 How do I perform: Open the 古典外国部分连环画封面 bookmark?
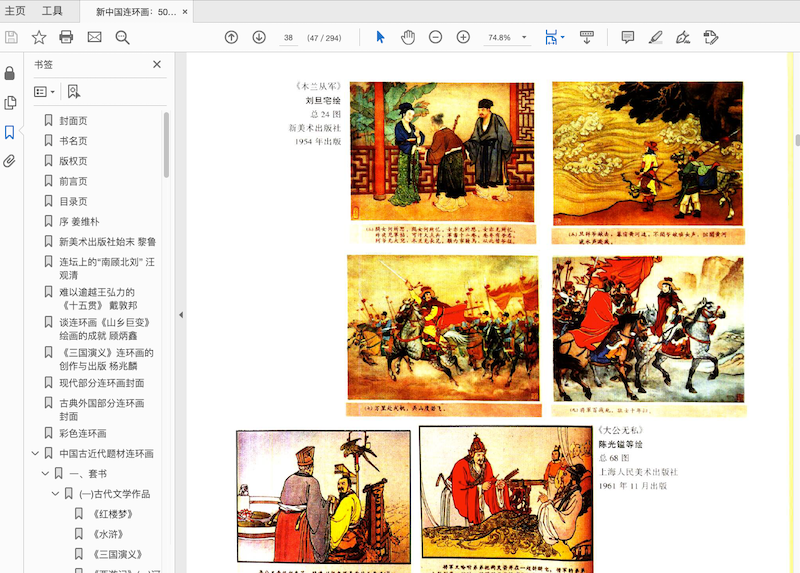[102, 409]
